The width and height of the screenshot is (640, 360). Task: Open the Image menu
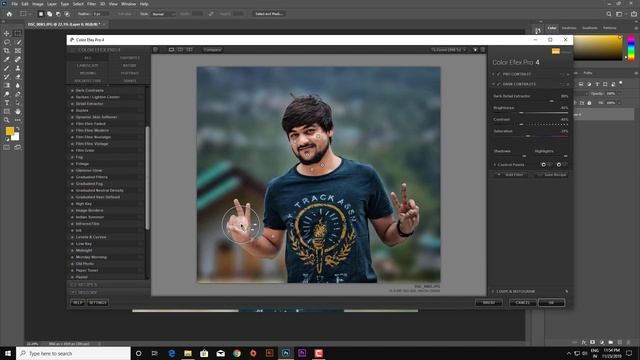(38, 4)
